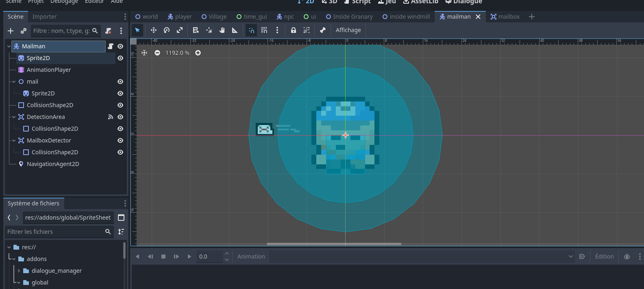Select the Ruler measuring tool

coord(235,30)
